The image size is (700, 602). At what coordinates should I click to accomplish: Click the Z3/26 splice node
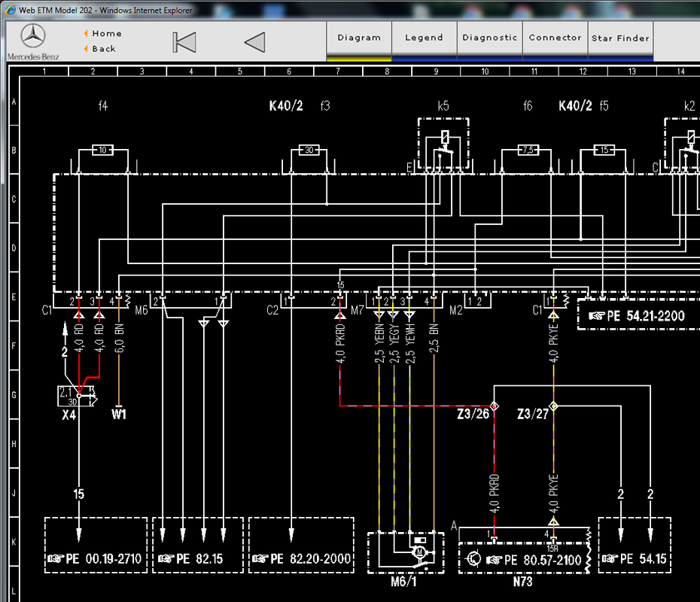pyautogui.click(x=495, y=406)
